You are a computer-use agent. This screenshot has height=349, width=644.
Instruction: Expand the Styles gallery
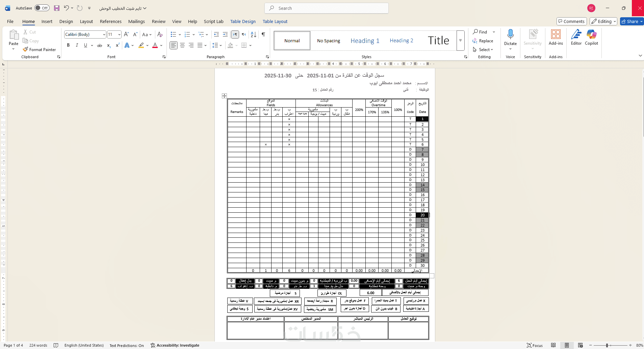pyautogui.click(x=460, y=41)
